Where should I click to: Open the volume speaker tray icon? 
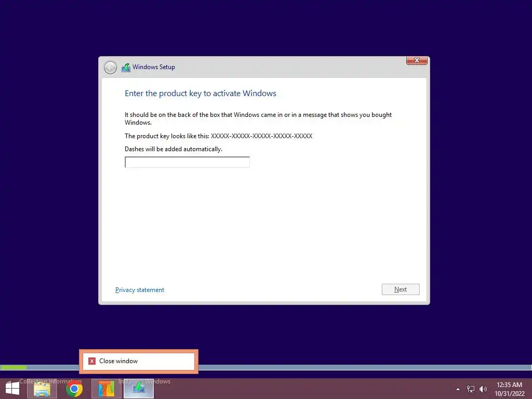(x=483, y=389)
